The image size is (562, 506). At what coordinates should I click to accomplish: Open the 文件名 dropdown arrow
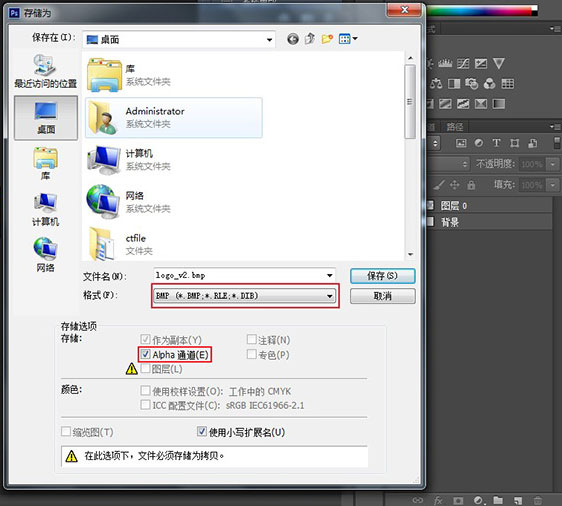tap(329, 276)
